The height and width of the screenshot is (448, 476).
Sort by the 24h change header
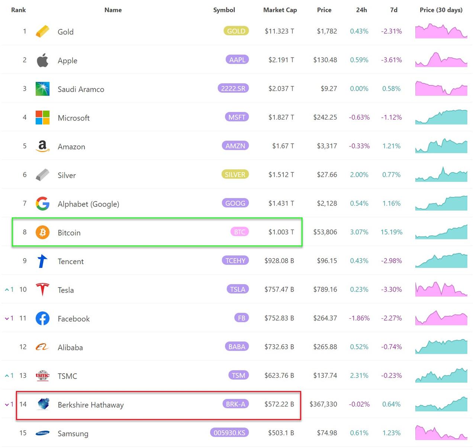(x=361, y=10)
